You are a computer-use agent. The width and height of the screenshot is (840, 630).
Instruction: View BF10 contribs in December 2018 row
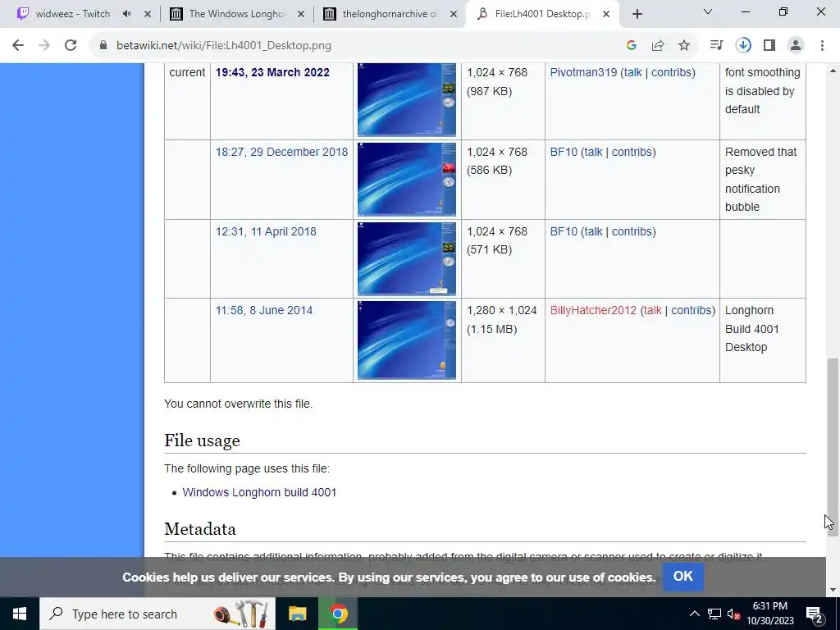click(632, 152)
